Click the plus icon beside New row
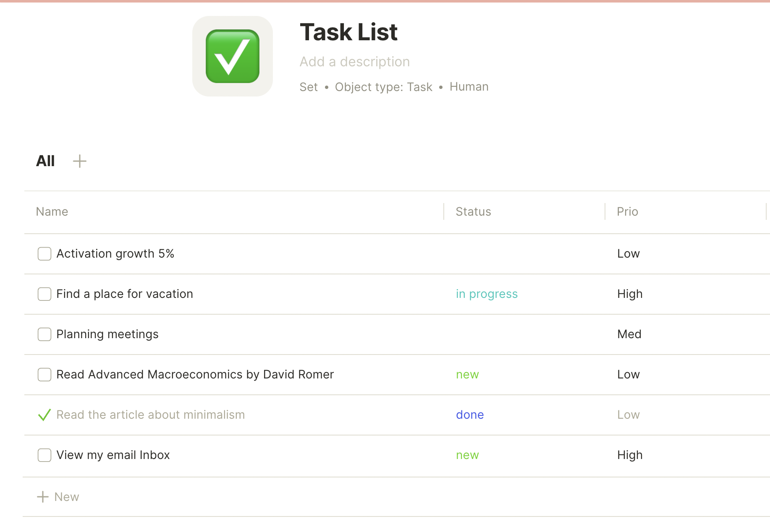The image size is (770, 532). (x=43, y=497)
